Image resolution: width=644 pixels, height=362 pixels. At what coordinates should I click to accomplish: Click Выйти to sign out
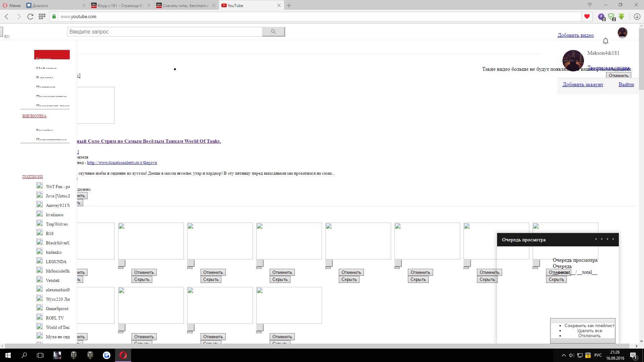(x=626, y=84)
